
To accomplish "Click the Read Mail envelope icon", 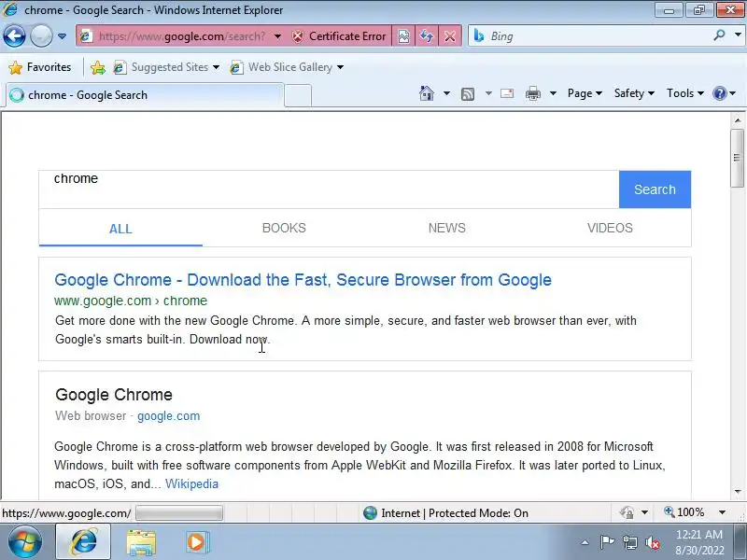I will [x=507, y=93].
